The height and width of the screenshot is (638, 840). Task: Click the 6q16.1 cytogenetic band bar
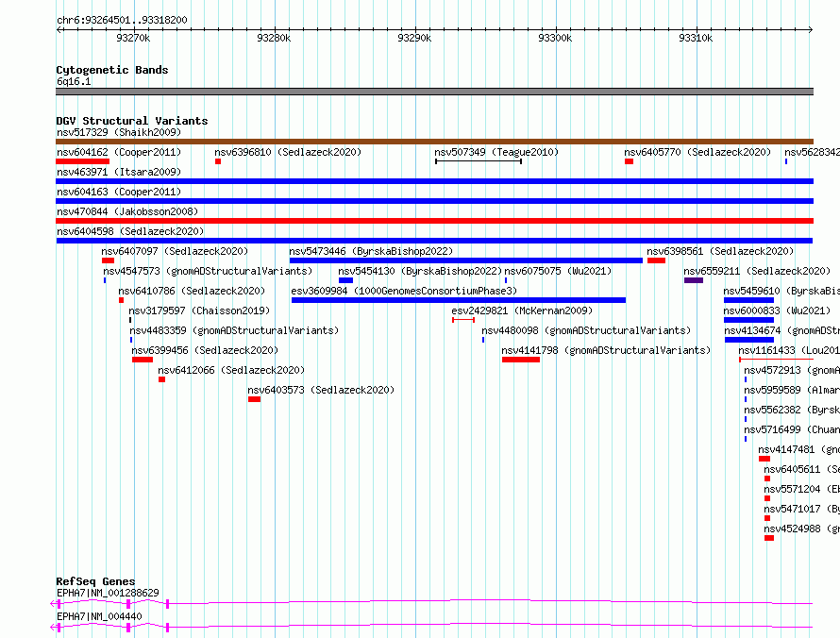pos(434,92)
